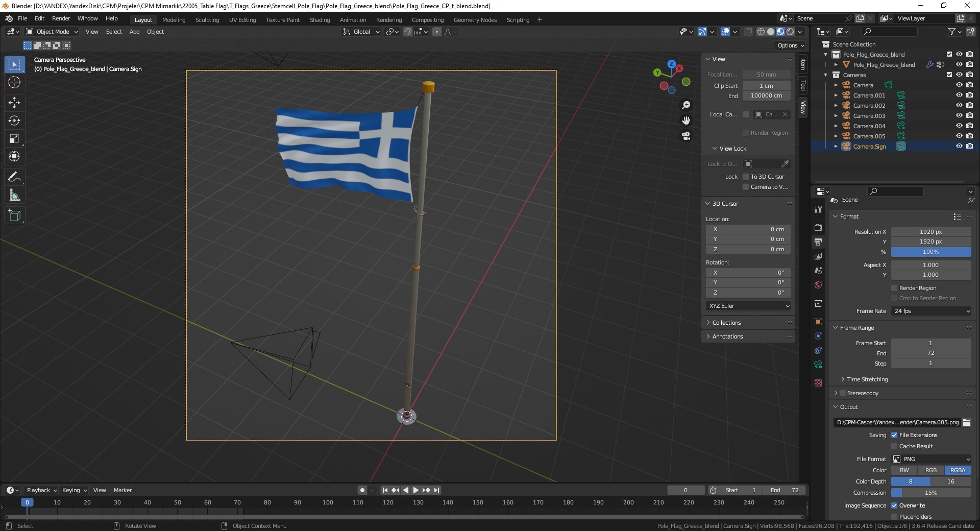Open the Frame Rate 24 fps dropdown
The width and height of the screenshot is (980, 531).
coord(931,311)
